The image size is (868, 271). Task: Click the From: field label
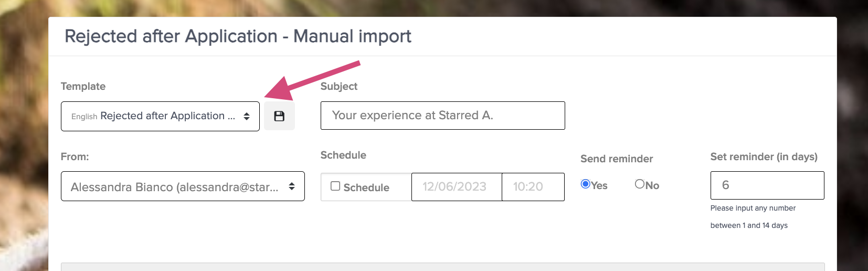point(75,157)
